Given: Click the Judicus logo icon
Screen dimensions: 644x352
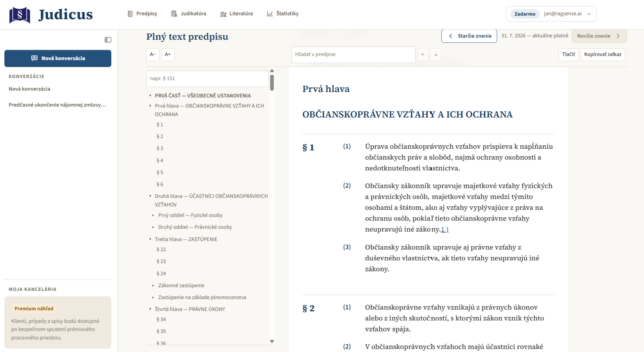Looking at the screenshot, I should tap(19, 15).
